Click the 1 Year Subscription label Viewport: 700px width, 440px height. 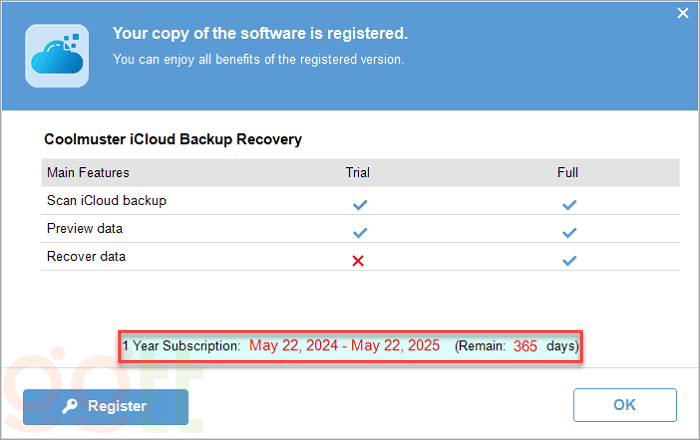click(181, 346)
